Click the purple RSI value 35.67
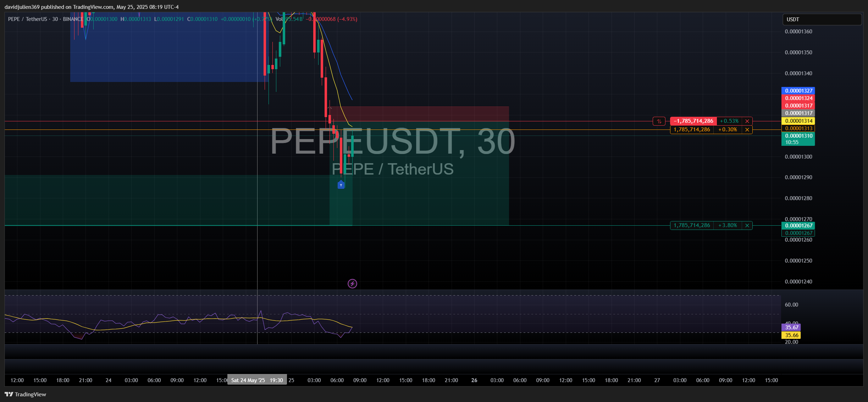 pos(791,327)
